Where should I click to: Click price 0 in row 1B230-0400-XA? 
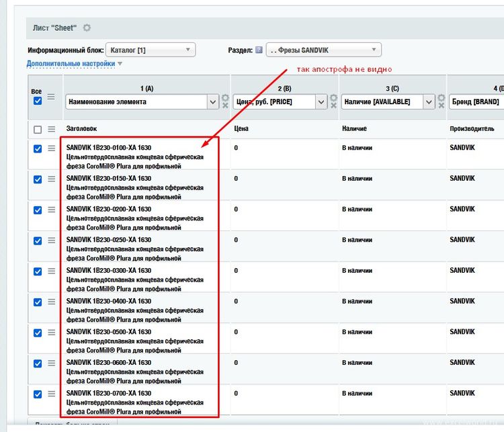tap(236, 301)
